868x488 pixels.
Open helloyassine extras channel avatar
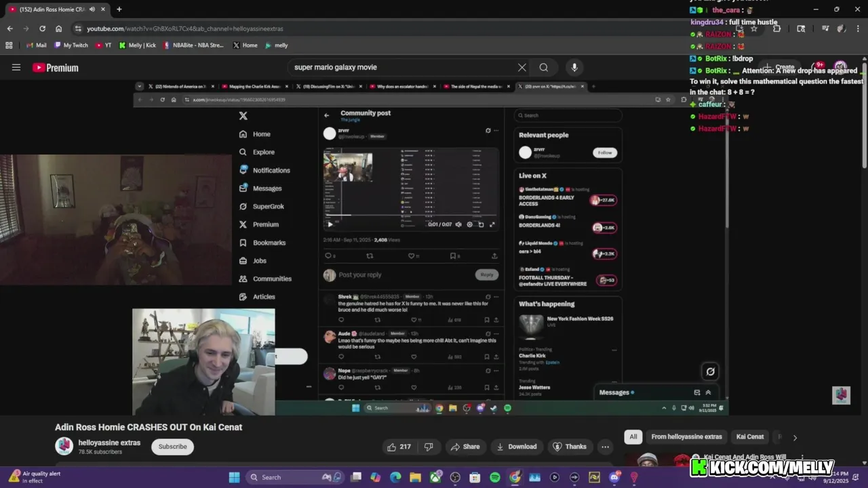pos(64,446)
